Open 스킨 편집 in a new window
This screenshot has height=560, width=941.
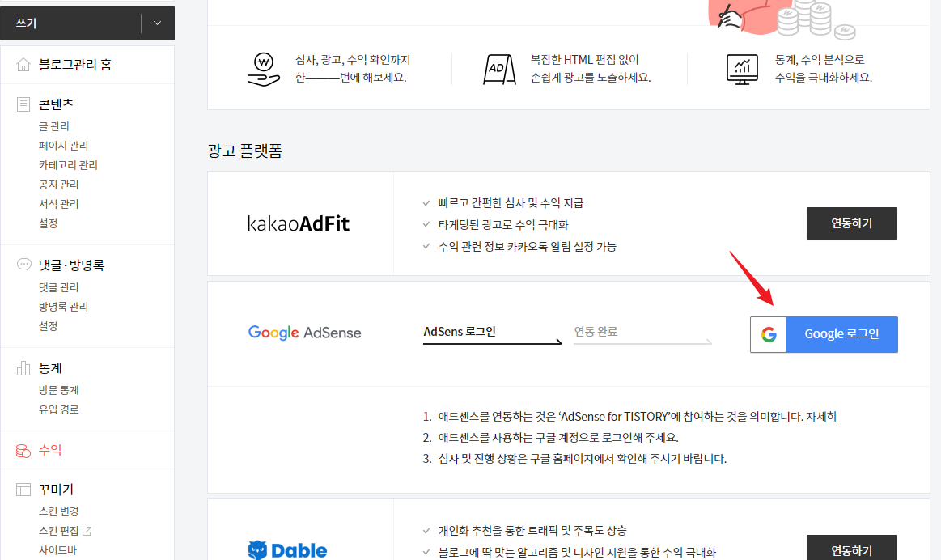59,531
